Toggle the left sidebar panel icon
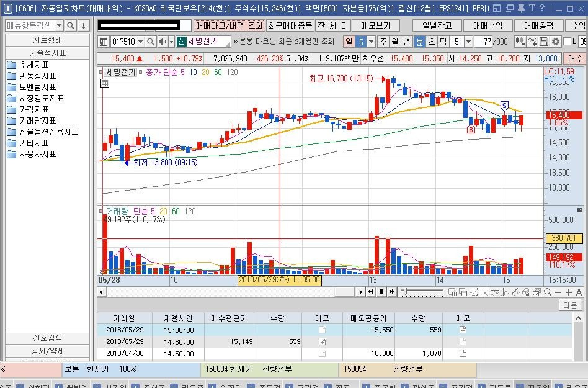This screenshot has height=388, width=588. (104, 41)
